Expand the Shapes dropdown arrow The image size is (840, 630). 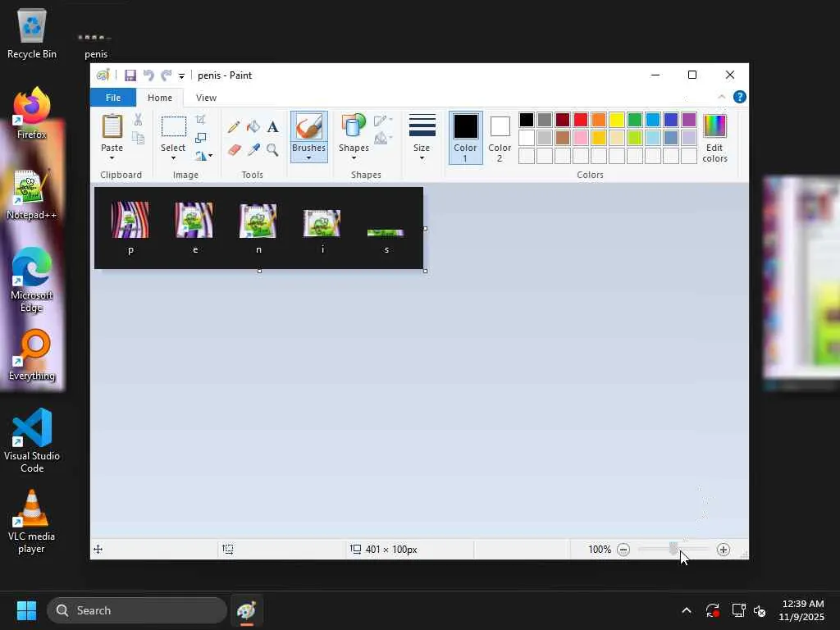click(x=354, y=158)
